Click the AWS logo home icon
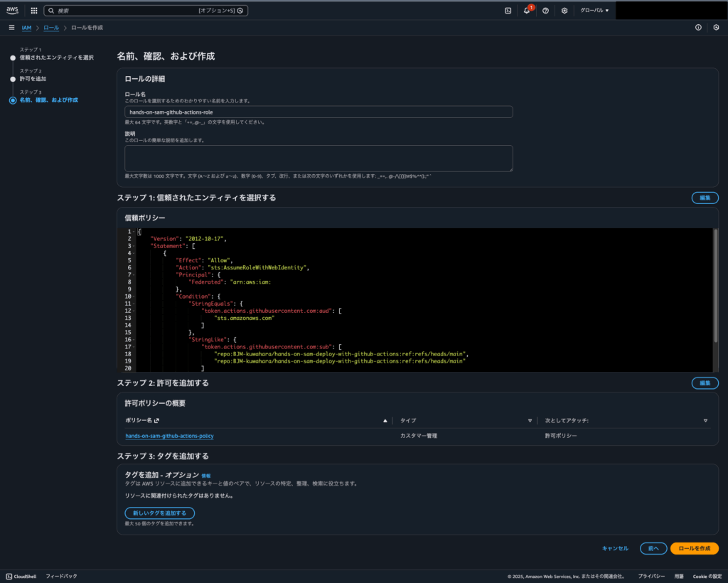 point(13,10)
